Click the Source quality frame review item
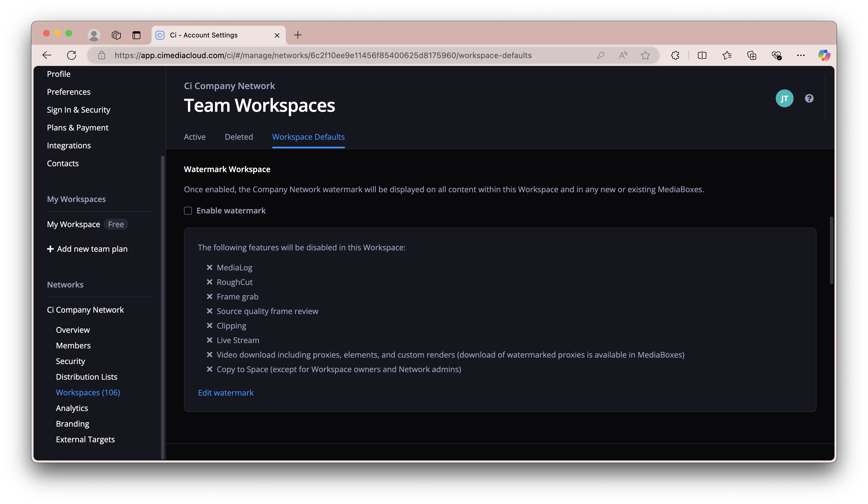 tap(267, 311)
